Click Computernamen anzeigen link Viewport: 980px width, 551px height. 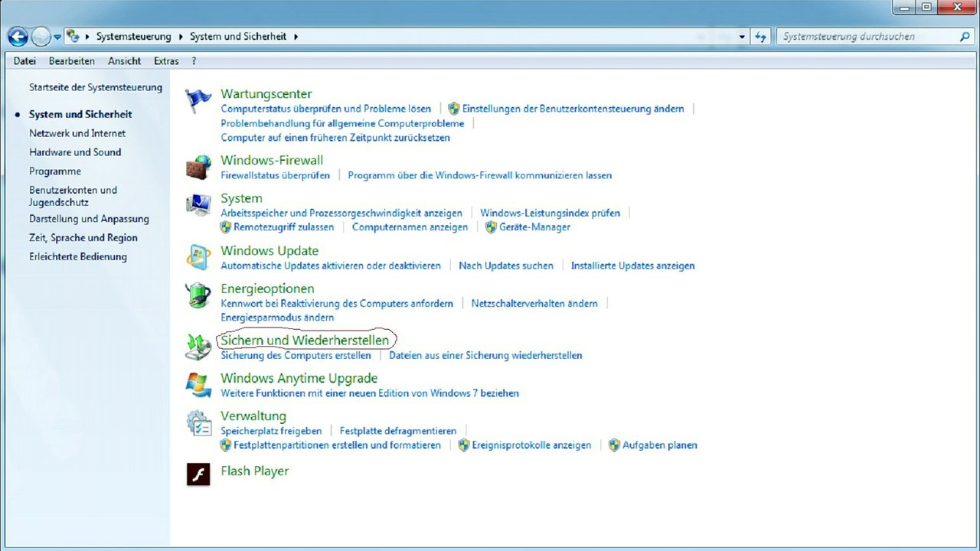(410, 227)
